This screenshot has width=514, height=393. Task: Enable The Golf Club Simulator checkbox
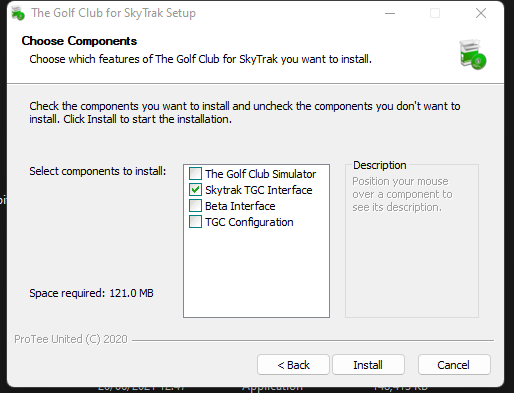click(x=195, y=174)
